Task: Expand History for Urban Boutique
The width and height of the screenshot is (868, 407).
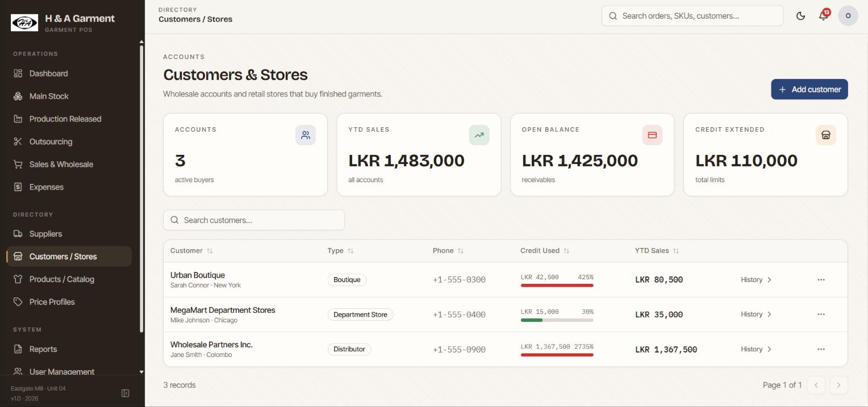Action: [756, 280]
